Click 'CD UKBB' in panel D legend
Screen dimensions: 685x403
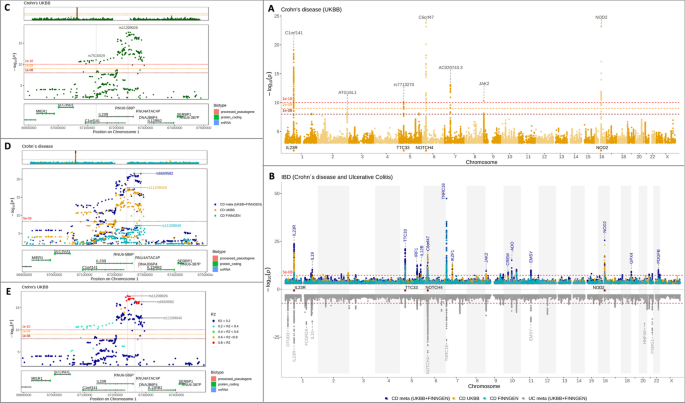pos(227,210)
